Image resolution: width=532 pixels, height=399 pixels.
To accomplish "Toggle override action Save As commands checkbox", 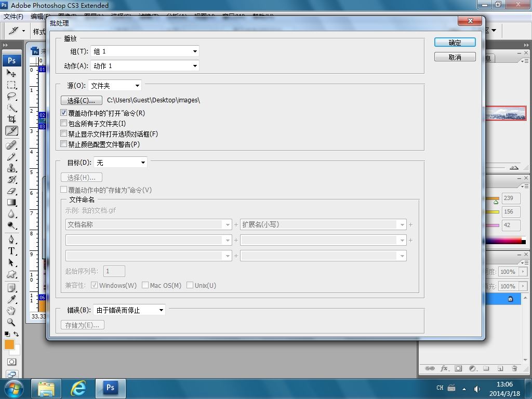I will (63, 190).
